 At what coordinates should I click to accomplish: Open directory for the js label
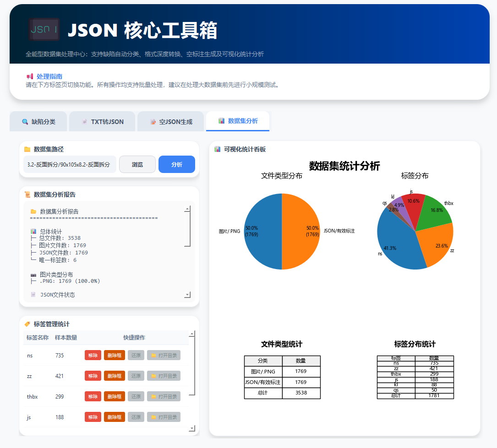[164, 417]
